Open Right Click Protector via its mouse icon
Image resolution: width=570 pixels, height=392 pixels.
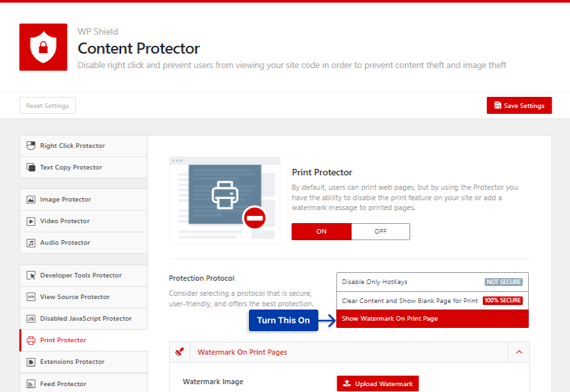point(31,145)
